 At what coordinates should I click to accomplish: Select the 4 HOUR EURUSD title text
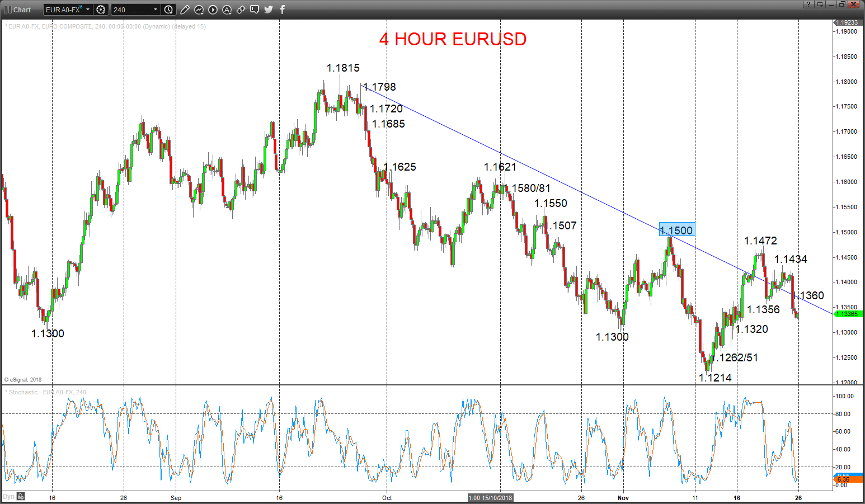(x=453, y=39)
